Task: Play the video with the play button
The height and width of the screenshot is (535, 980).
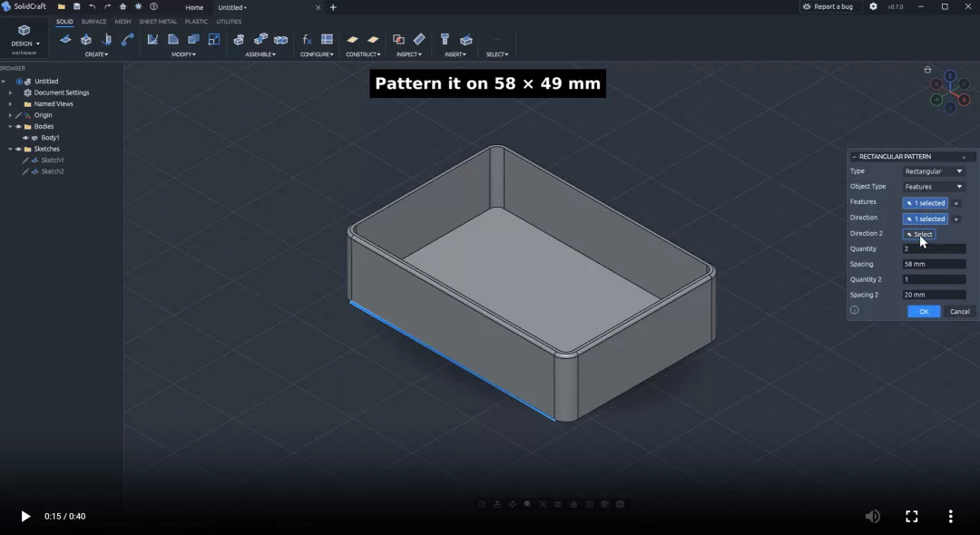Action: point(25,516)
